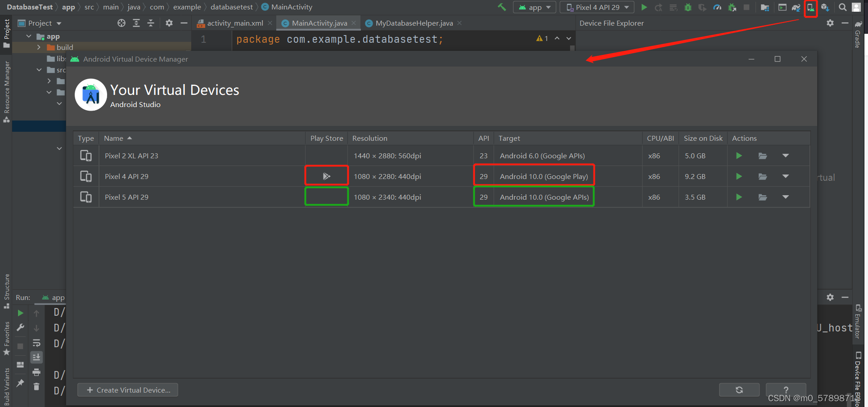Rerun app in Run panel
Image resolution: width=868 pixels, height=407 pixels.
click(20, 313)
